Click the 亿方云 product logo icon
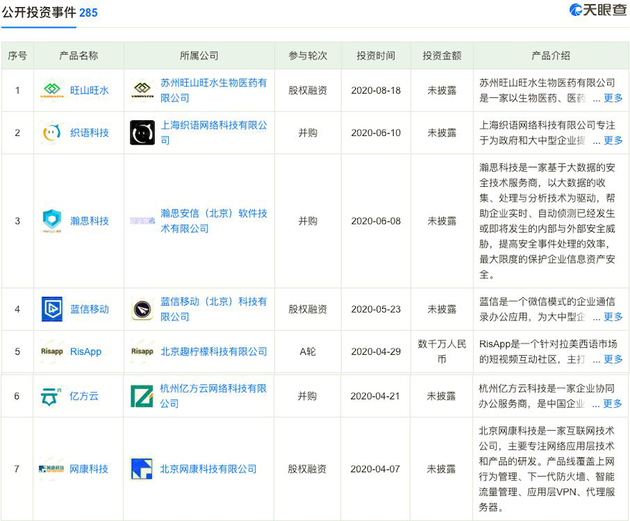 point(51,396)
